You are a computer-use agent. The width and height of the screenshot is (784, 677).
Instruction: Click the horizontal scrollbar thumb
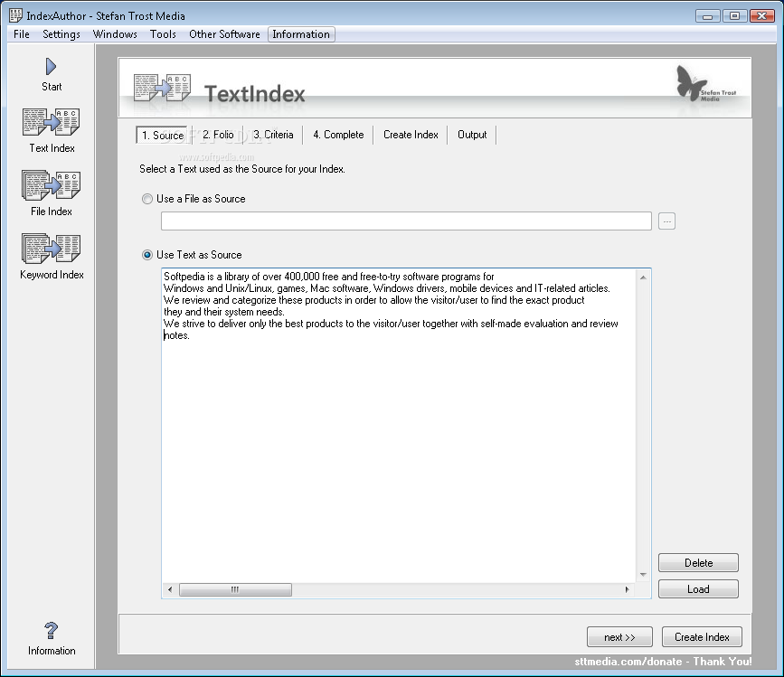click(235, 589)
